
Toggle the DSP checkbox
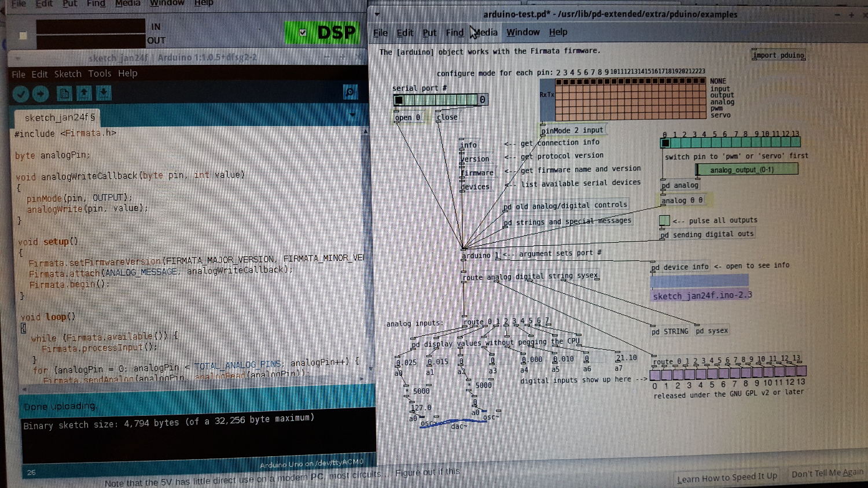click(x=303, y=33)
